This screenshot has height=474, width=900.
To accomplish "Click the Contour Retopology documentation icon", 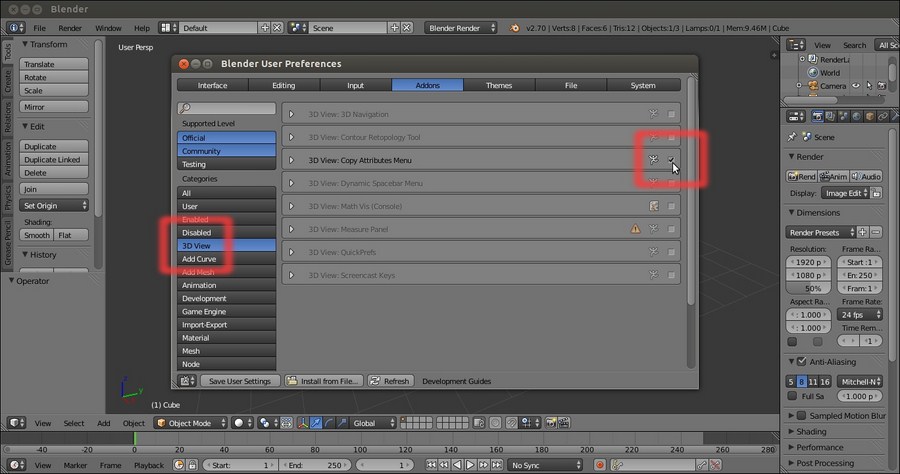I will 653,137.
